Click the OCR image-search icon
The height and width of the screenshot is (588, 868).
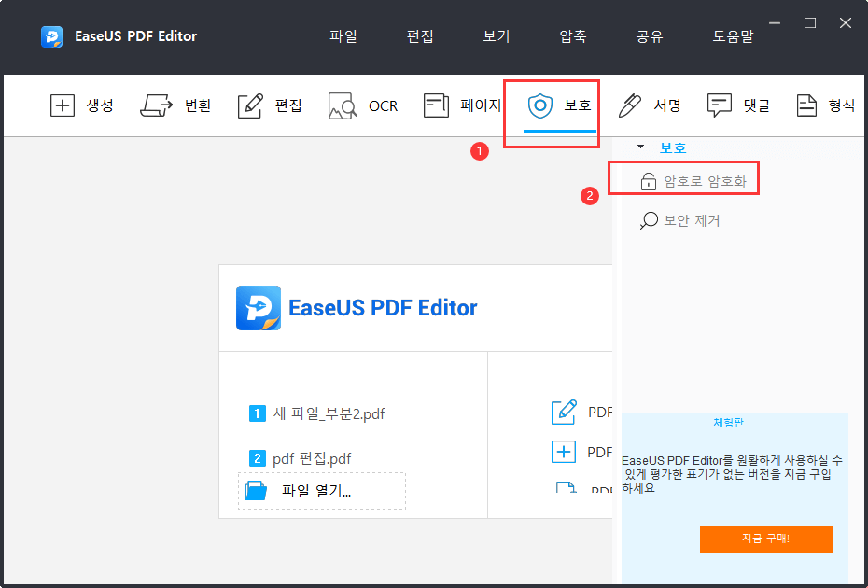click(x=343, y=105)
